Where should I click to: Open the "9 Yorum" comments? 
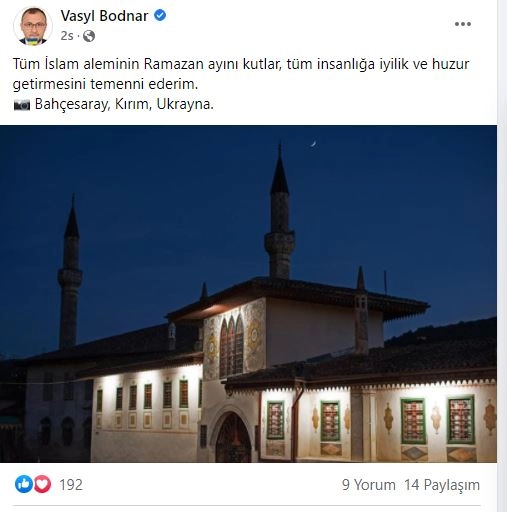pyautogui.click(x=369, y=485)
